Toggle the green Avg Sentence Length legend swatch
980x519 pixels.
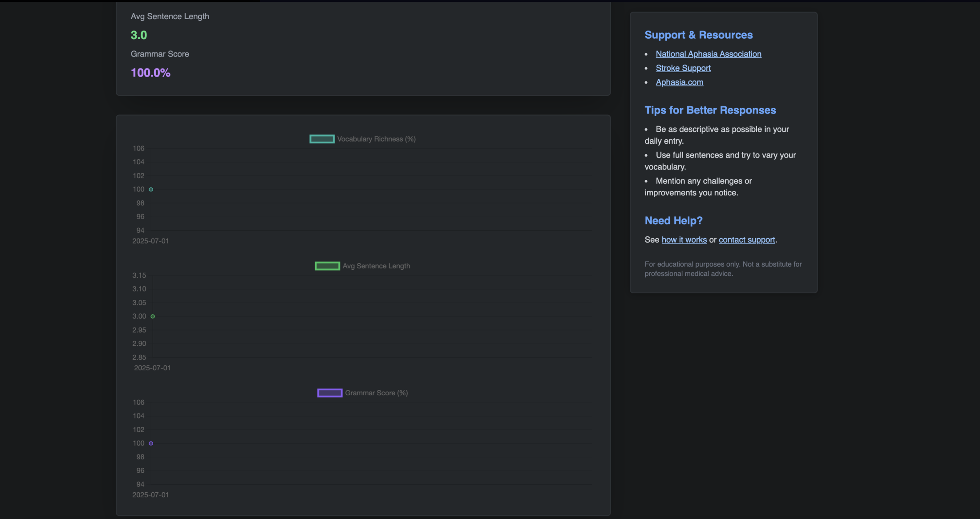(327, 266)
